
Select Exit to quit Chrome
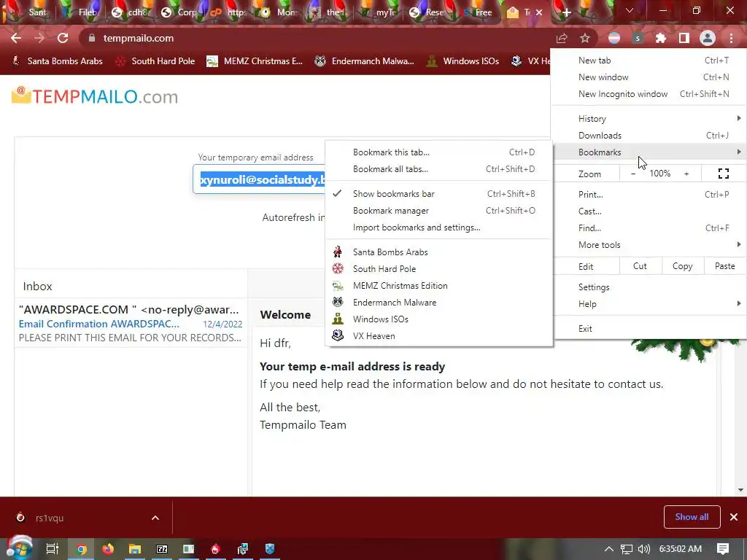[x=649, y=329]
